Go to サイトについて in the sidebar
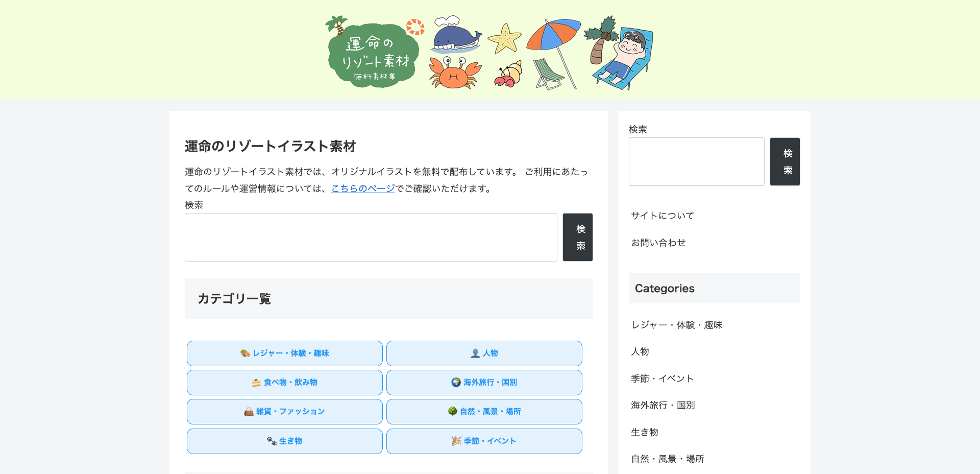This screenshot has width=980, height=474. point(663,216)
